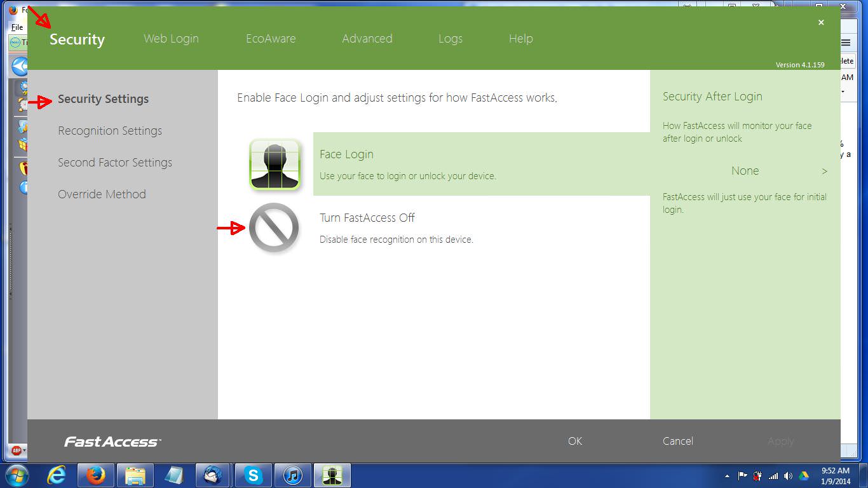
Task: Open Google Drive tray icon
Action: [803, 476]
